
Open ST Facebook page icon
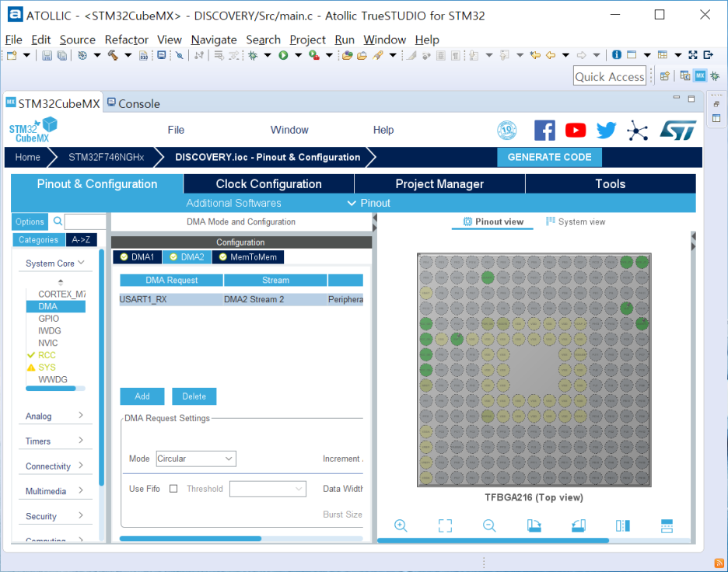pos(544,131)
